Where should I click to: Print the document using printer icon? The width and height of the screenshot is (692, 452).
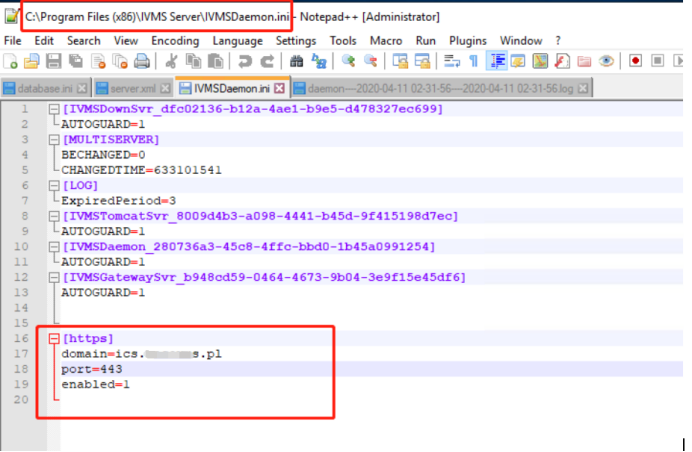coord(142,61)
